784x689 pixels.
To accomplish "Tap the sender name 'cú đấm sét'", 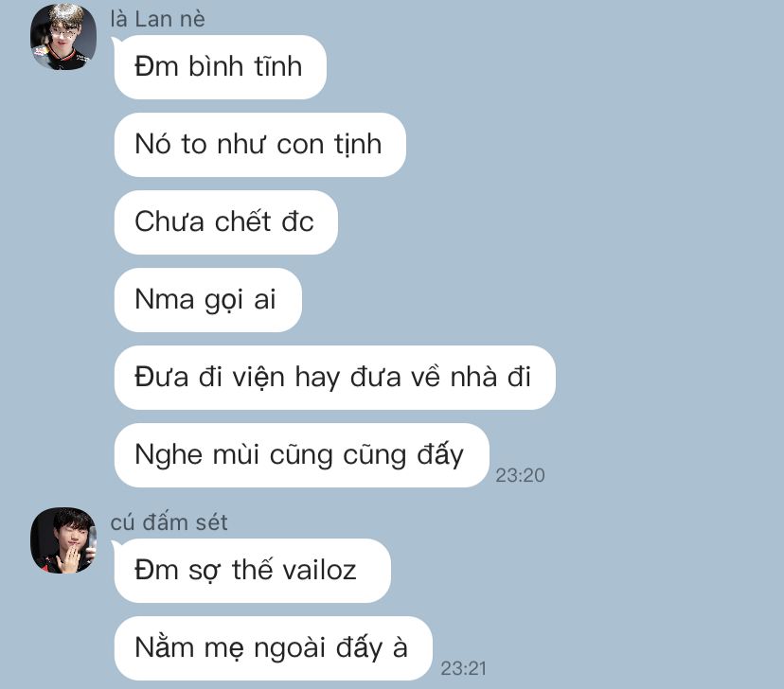I will tap(169, 522).
